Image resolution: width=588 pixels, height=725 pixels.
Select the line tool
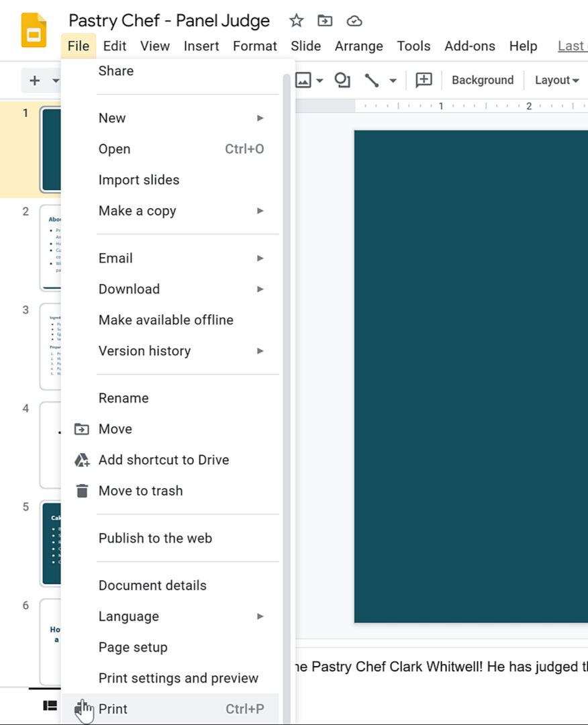coord(372,80)
